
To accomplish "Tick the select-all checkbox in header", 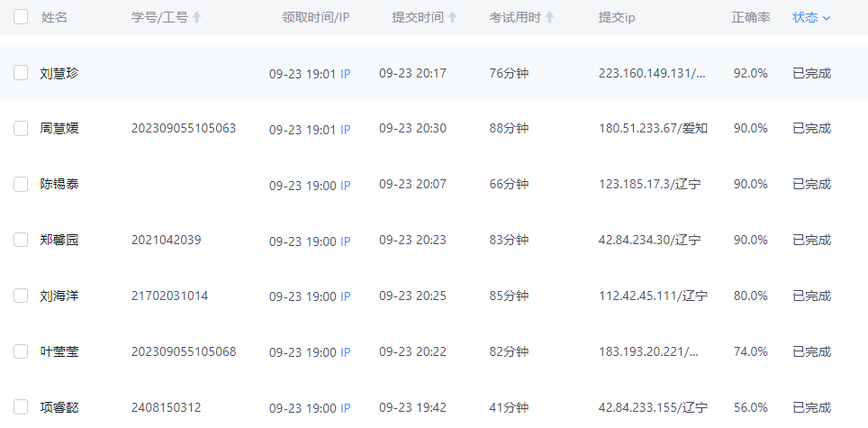I will click(21, 17).
